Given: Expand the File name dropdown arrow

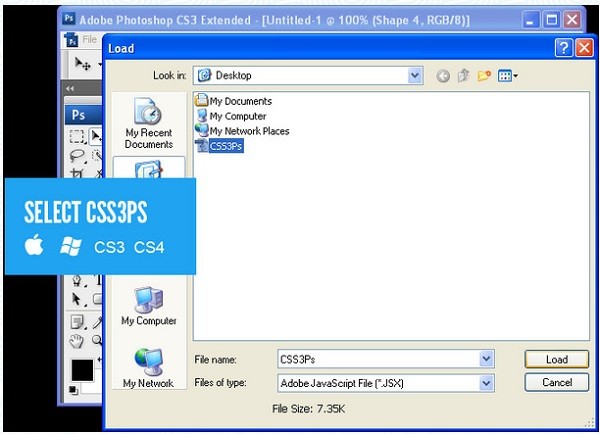Looking at the screenshot, I should click(486, 359).
